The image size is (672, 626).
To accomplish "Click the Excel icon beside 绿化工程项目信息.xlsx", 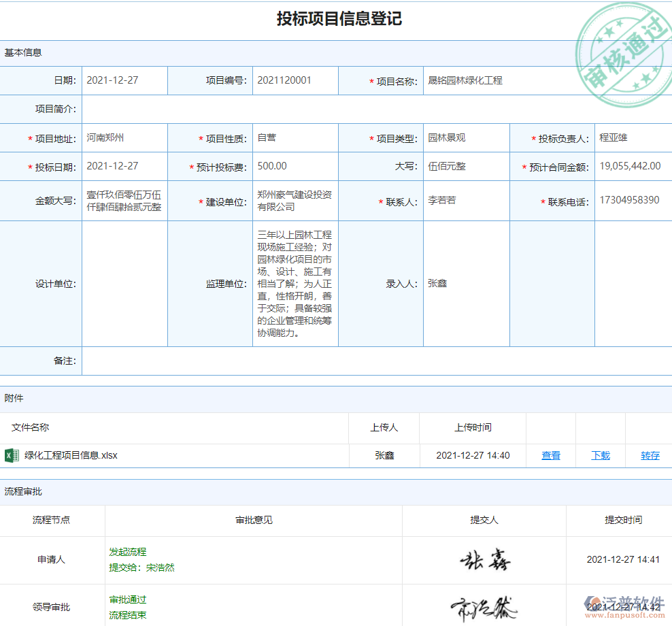I will click(x=12, y=455).
